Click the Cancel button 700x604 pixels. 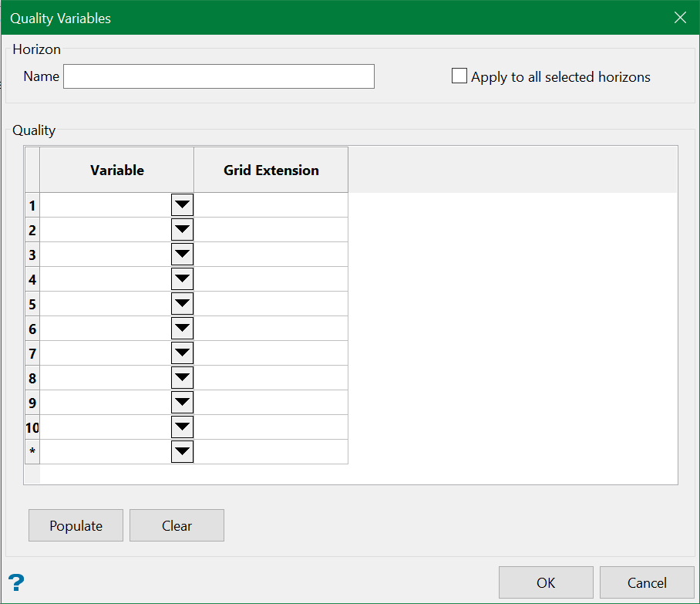click(646, 582)
